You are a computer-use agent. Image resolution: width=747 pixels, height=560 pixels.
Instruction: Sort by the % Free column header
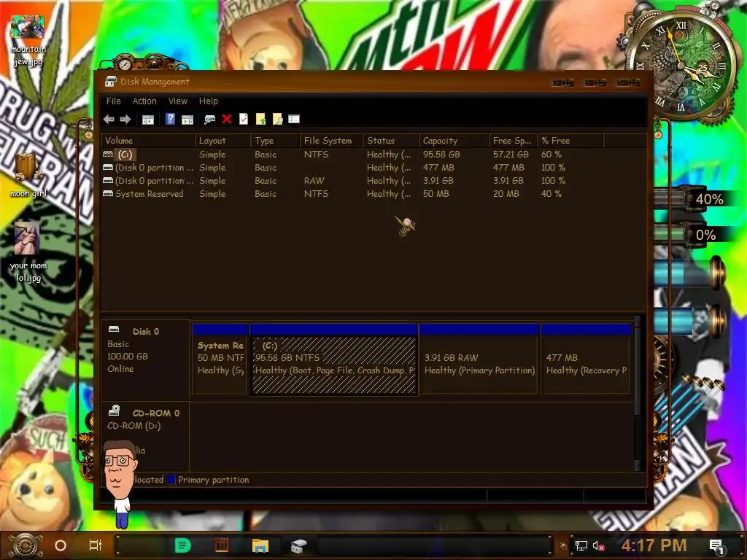(x=570, y=141)
